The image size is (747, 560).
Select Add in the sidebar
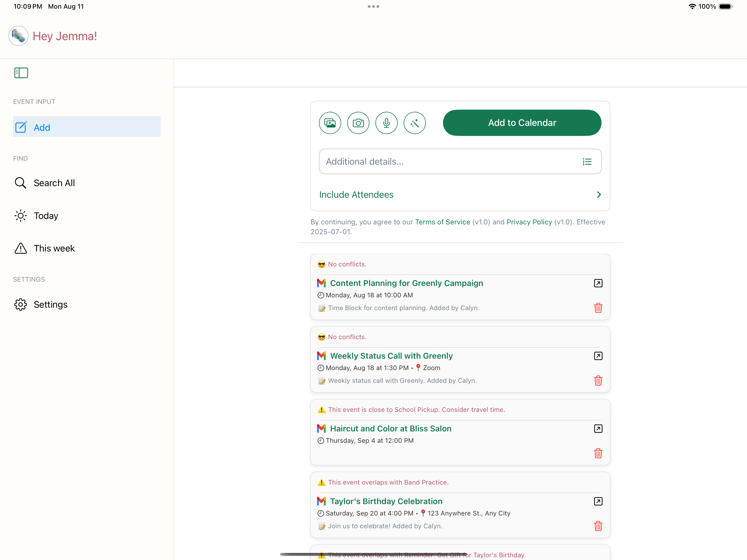[87, 127]
